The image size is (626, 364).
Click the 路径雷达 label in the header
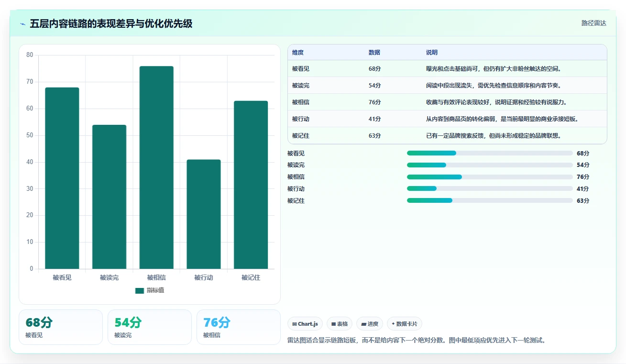click(593, 23)
